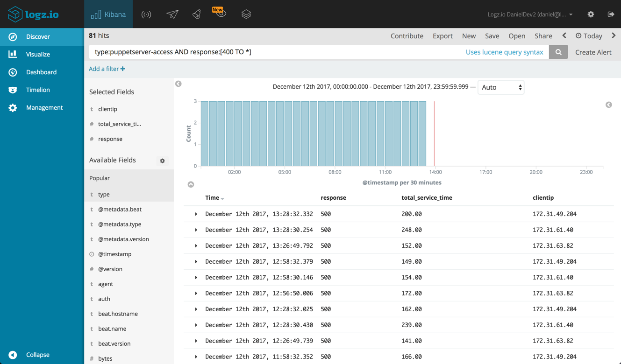621x364 pixels.
Task: Click the chart legend toggle arrow
Action: [608, 105]
